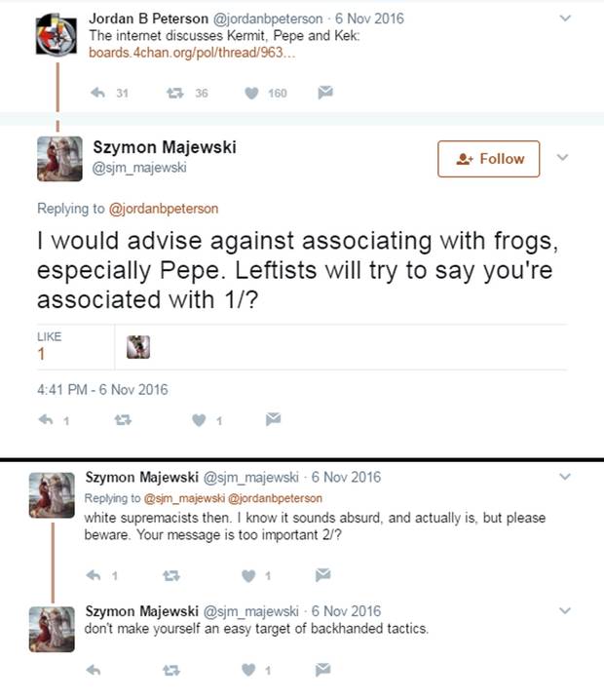The width and height of the screenshot is (604, 700).
Task: Like the tweet about associating with frogs
Action: pyautogui.click(x=198, y=421)
